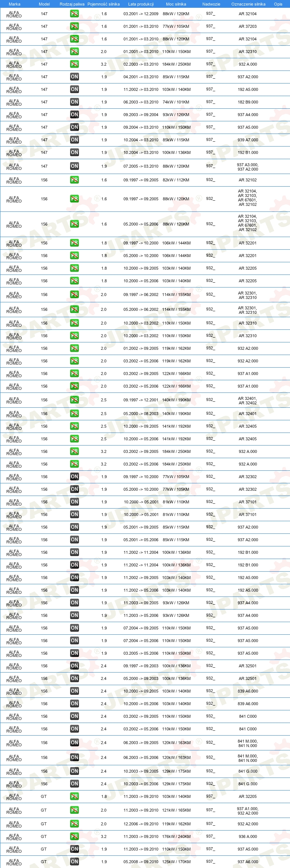This screenshot has height=868, width=290.
Task: Click the ON icon in the 147 09.2004 -> 03.2010 row
Action: pyautogui.click(x=74, y=127)
